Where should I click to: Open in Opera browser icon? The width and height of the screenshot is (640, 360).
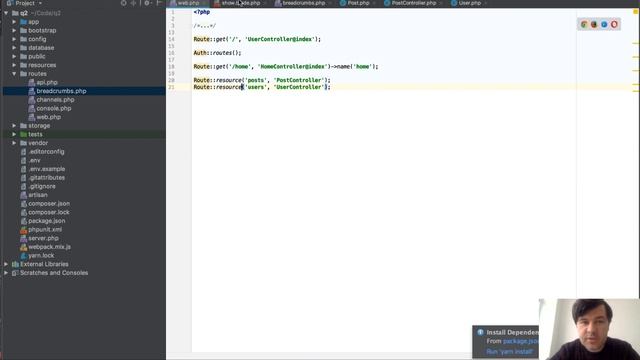[x=614, y=24]
